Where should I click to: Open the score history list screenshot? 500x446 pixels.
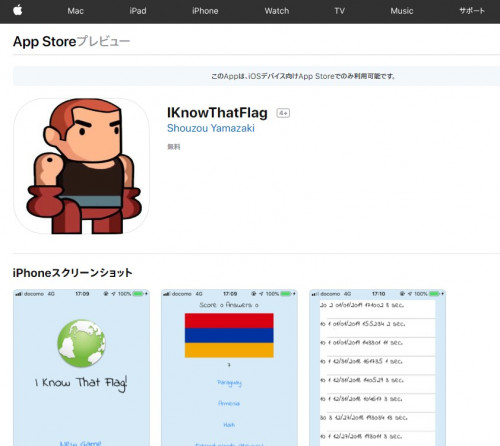377,368
